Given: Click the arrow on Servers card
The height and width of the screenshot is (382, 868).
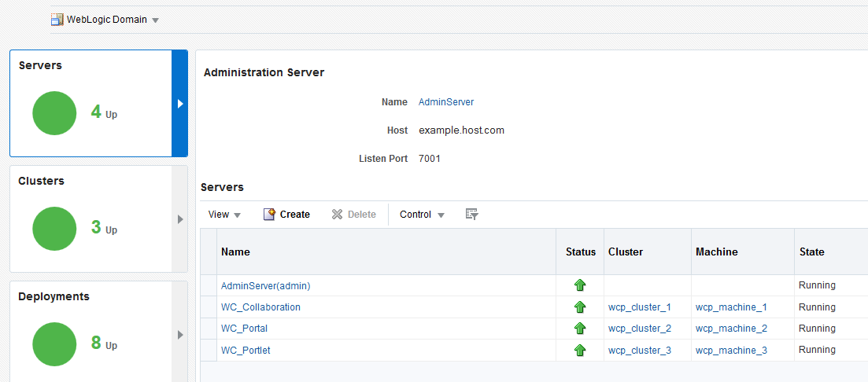Looking at the screenshot, I should (x=180, y=104).
